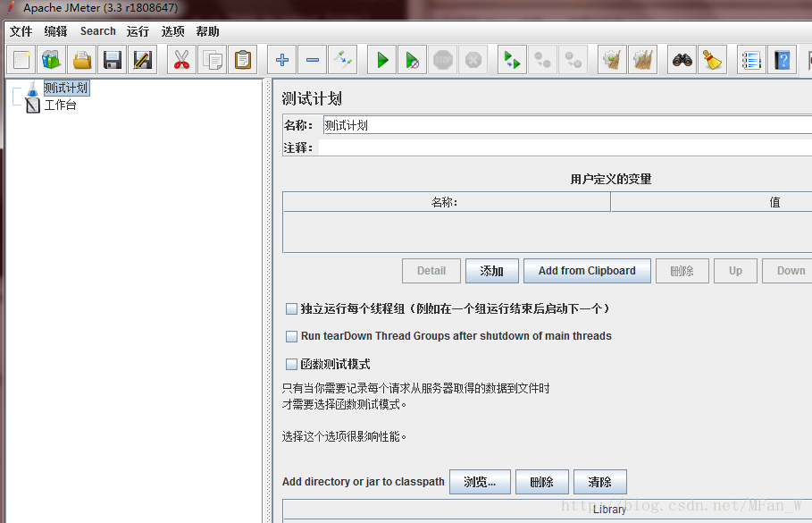Open the Templates icon in the toolbar

51,60
